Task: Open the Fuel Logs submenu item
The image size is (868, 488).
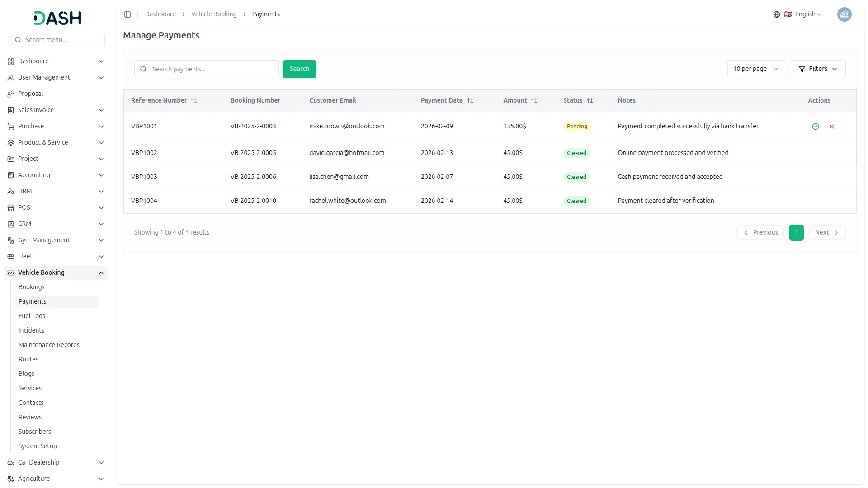Action: tap(32, 316)
